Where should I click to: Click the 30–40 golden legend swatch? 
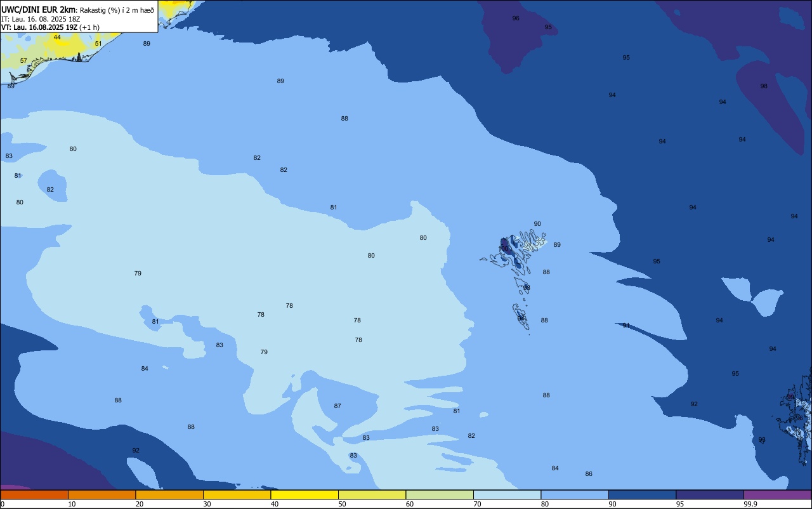click(x=237, y=494)
